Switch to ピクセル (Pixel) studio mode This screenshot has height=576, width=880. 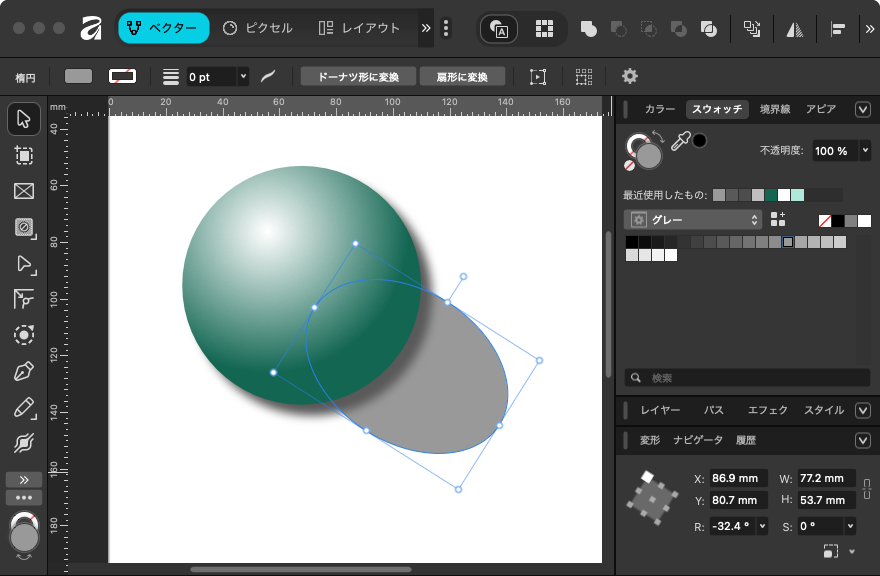pyautogui.click(x=258, y=28)
